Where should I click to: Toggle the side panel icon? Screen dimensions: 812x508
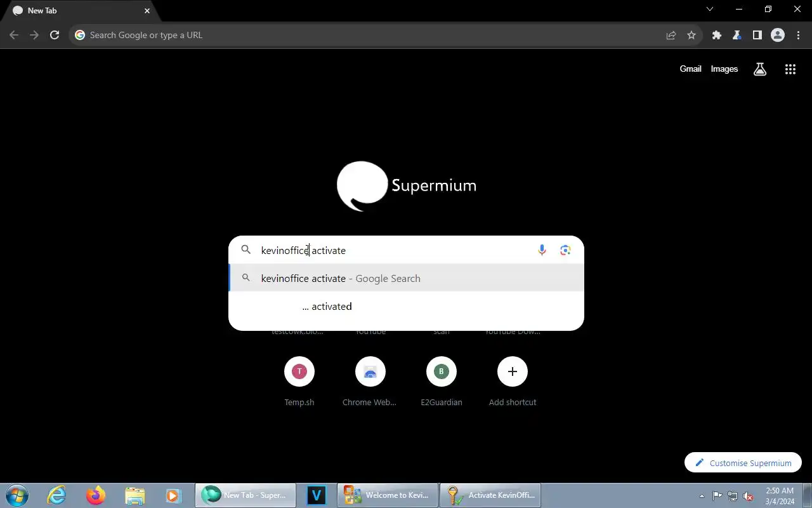pyautogui.click(x=757, y=35)
